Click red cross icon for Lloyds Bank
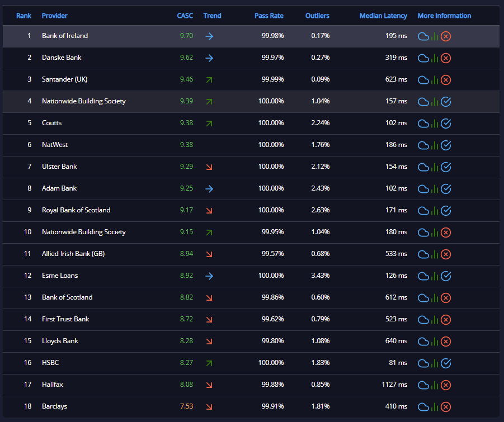504x422 pixels. tap(445, 342)
